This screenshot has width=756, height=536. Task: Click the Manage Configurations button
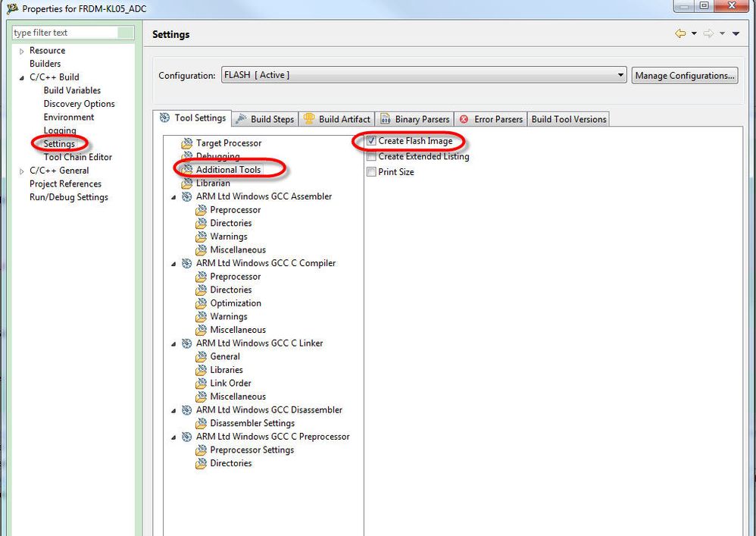click(x=685, y=75)
